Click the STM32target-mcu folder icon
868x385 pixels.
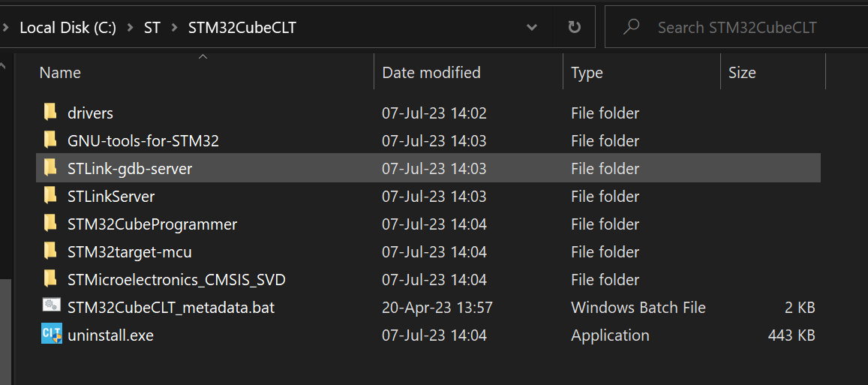(x=50, y=251)
